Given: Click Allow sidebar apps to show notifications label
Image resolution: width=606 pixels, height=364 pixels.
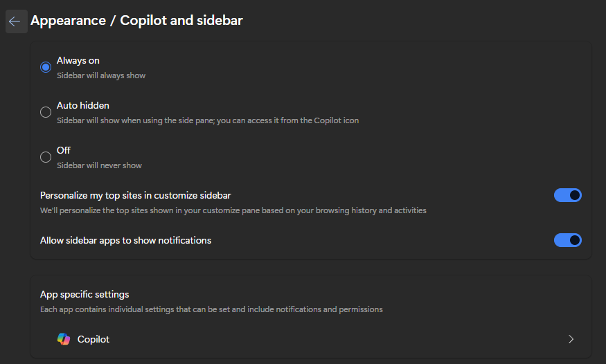Looking at the screenshot, I should click(x=126, y=240).
